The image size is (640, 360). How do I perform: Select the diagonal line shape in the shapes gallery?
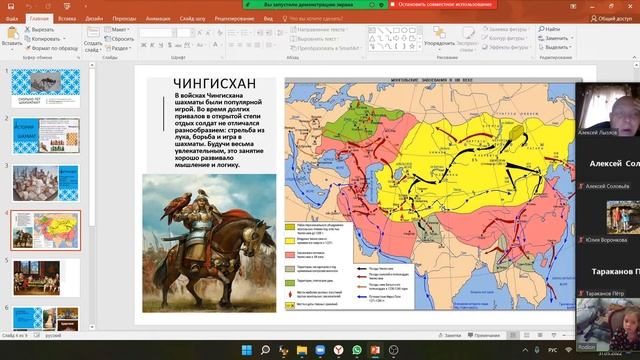(x=380, y=30)
